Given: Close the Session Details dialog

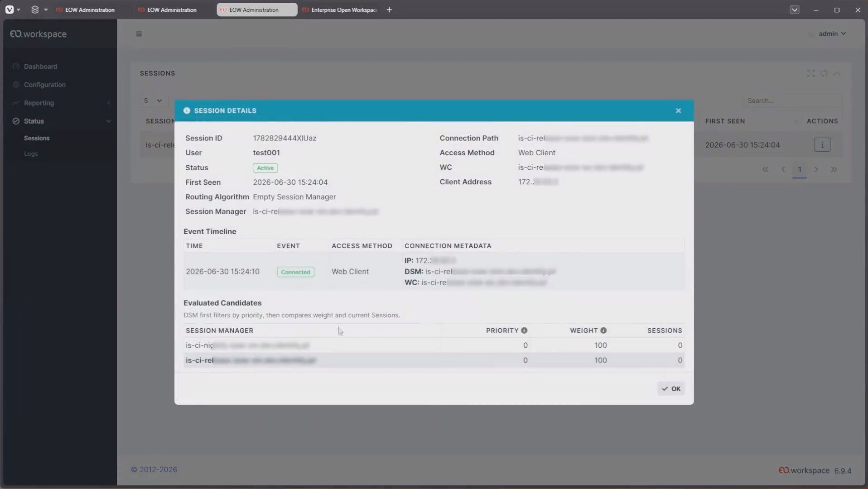Looking at the screenshot, I should click(x=678, y=110).
